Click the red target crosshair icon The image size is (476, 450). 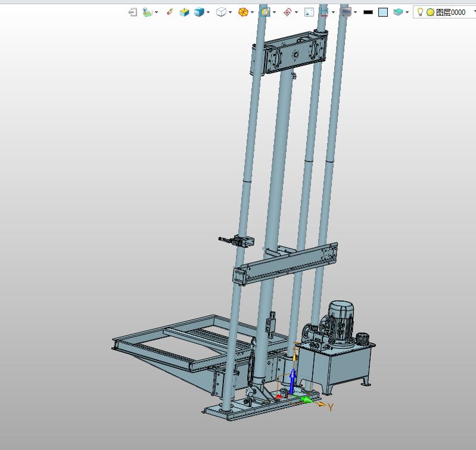click(x=287, y=12)
